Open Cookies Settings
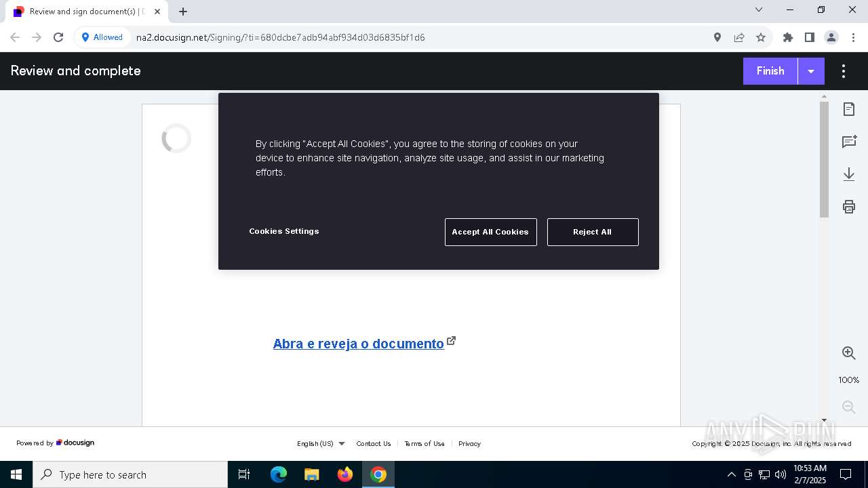This screenshot has height=488, width=868. (283, 231)
